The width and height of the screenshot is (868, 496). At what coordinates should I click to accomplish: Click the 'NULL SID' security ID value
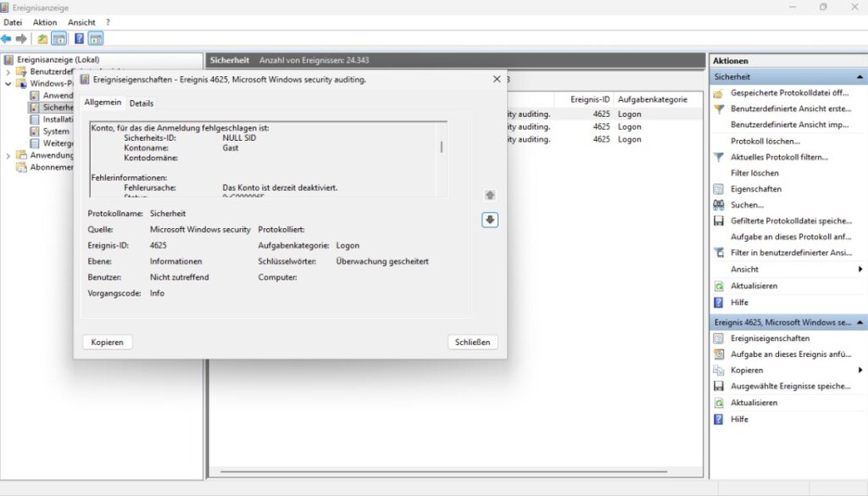(x=239, y=138)
